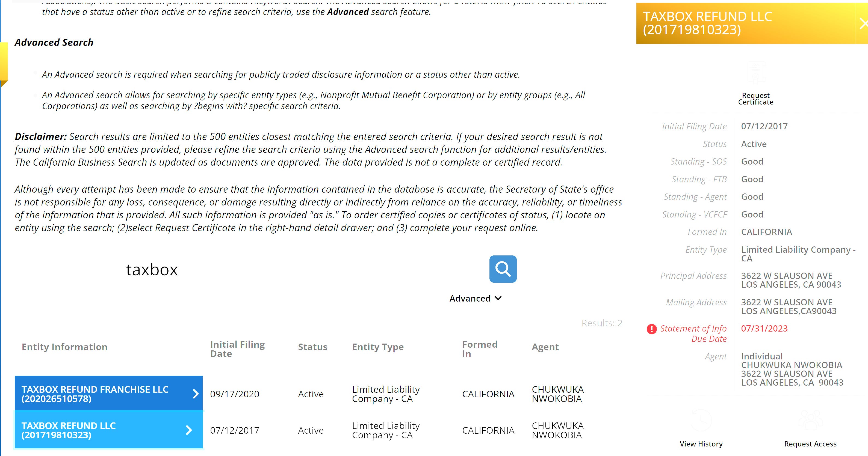The image size is (868, 456).
Task: Click the red Statement of Info alert icon
Action: [x=651, y=329]
